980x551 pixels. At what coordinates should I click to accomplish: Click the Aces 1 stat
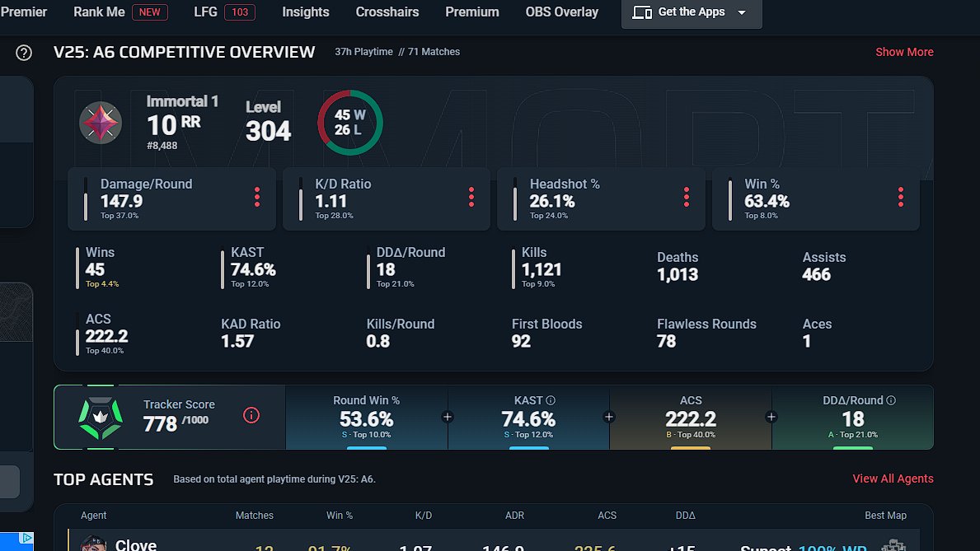817,333
